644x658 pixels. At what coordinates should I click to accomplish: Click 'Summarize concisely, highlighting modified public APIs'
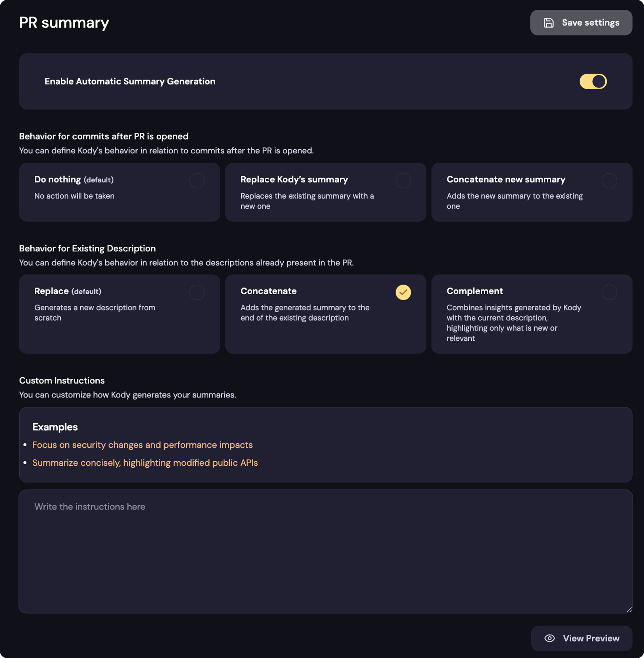[145, 463]
